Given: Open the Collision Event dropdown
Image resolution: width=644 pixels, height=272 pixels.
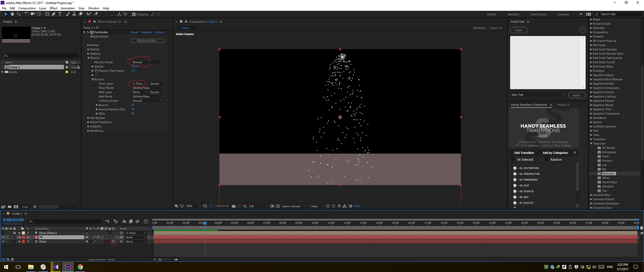Looking at the screenshot, I should coord(147,101).
